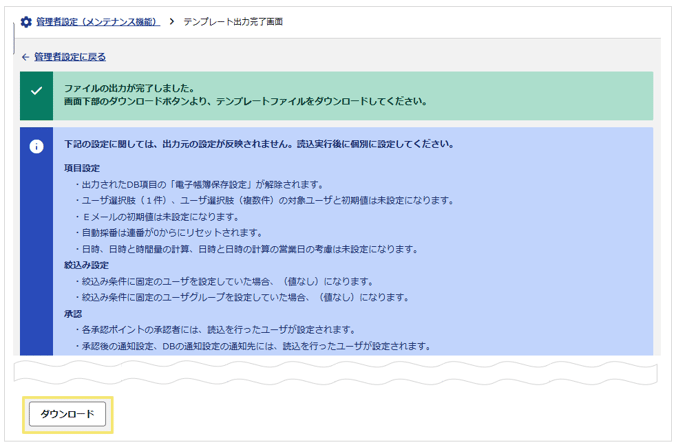This screenshot has width=676, height=447.
Task: Click the blue info circle icon
Action: [x=37, y=147]
